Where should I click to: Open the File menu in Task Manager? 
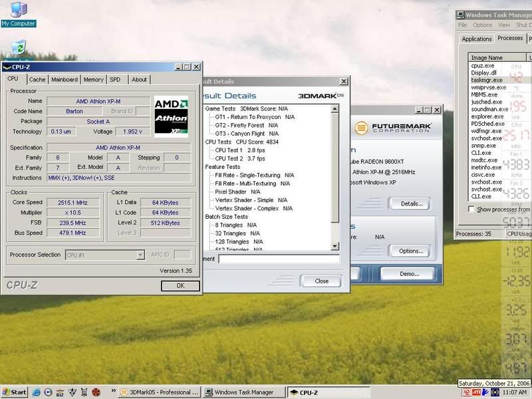[x=462, y=25]
